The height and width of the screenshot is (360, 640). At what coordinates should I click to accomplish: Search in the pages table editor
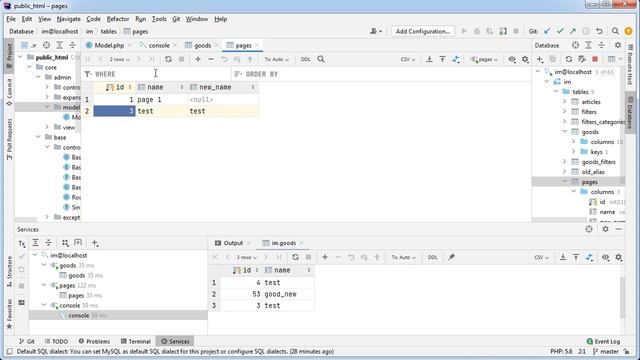click(x=321, y=59)
